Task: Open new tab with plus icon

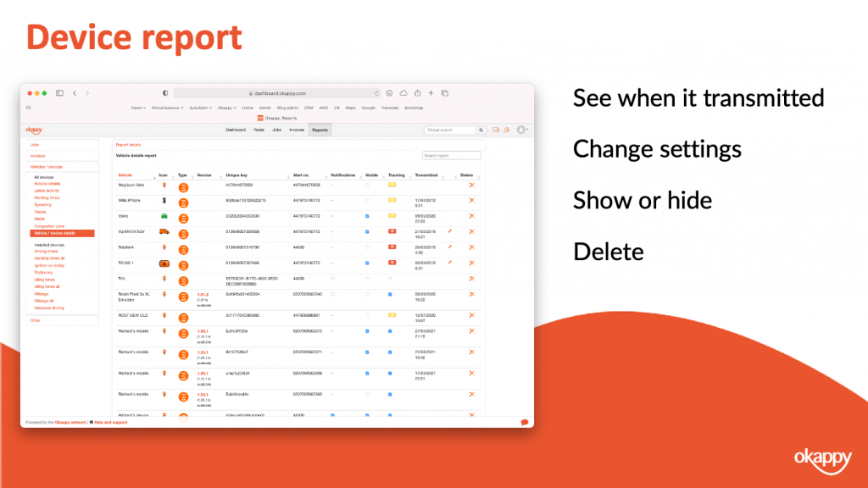Action: [x=431, y=93]
